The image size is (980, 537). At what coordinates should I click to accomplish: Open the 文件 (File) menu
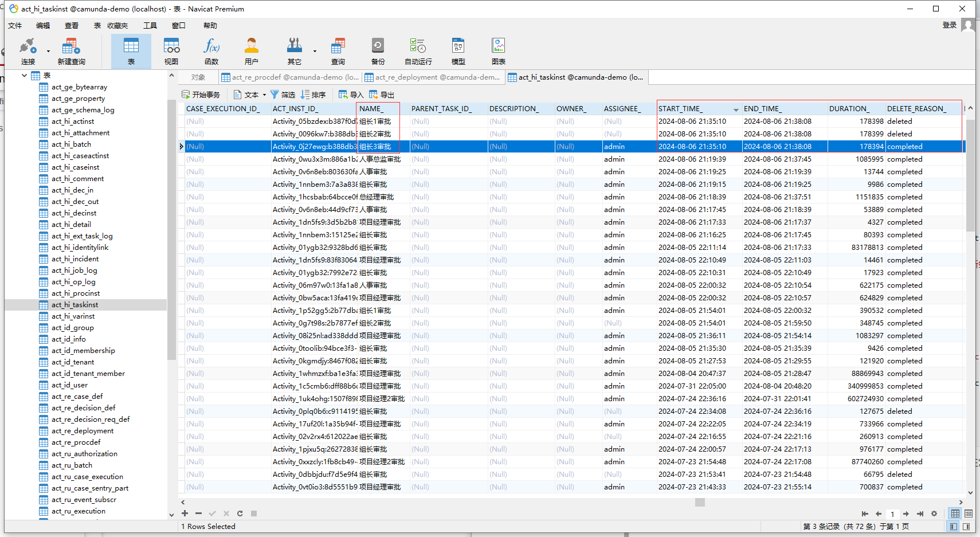[15, 25]
